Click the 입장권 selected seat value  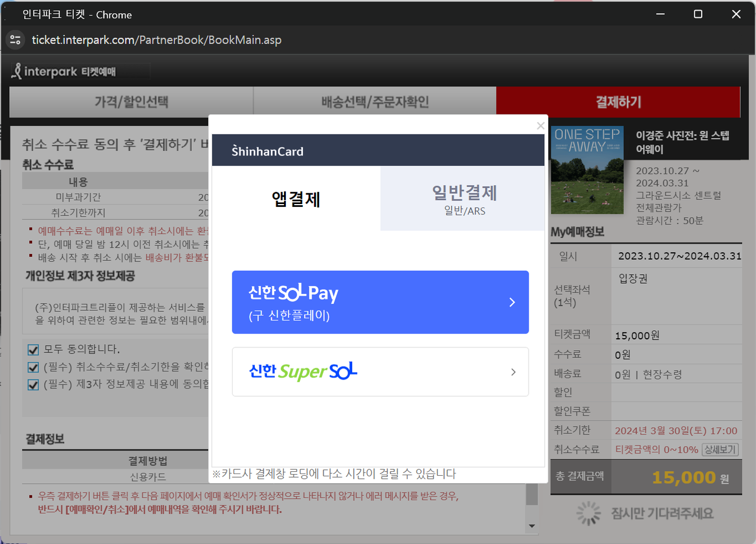coord(633,279)
